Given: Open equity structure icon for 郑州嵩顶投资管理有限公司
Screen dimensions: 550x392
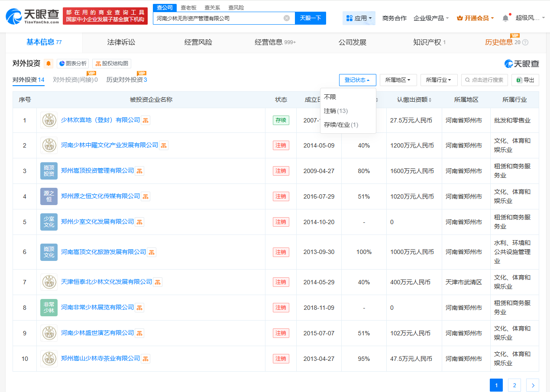Looking at the screenshot, I should (x=139, y=171).
